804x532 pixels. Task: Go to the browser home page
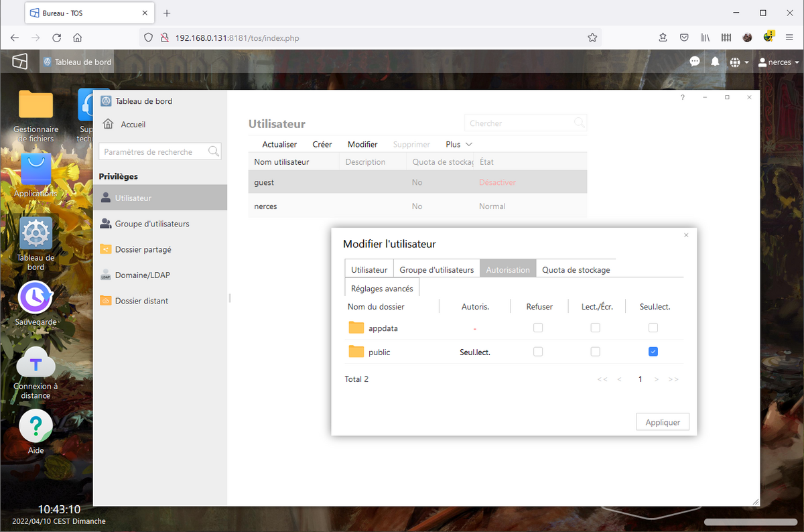pos(78,38)
